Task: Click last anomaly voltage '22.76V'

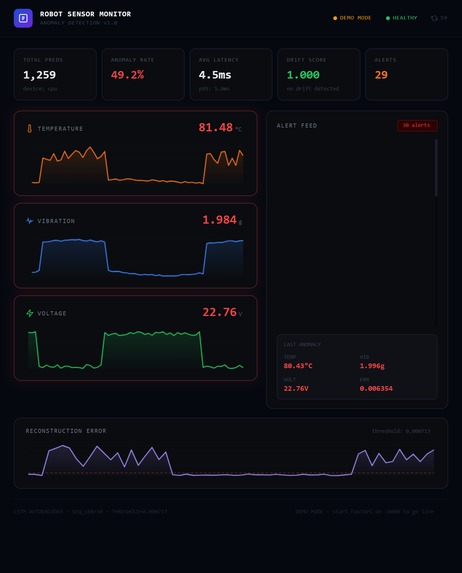Action: coord(296,388)
